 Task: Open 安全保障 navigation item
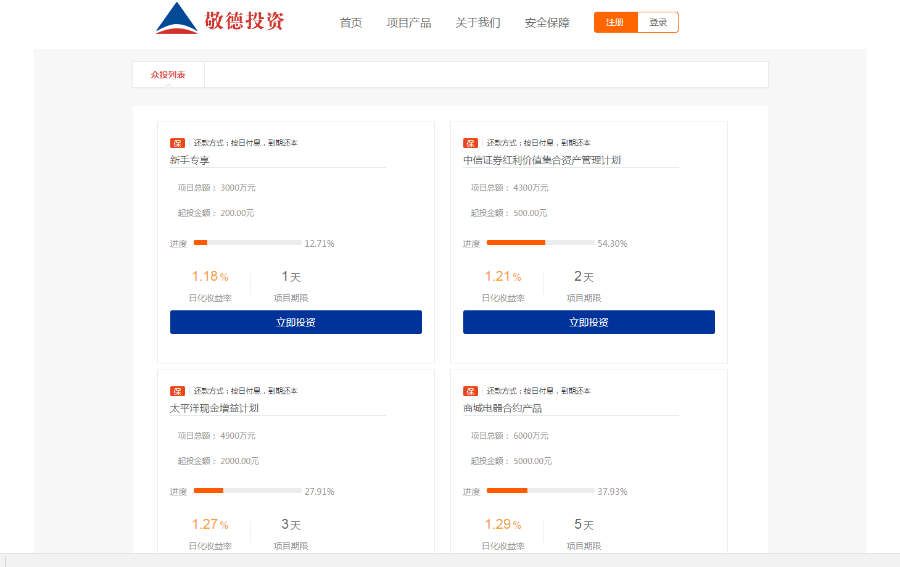pyautogui.click(x=547, y=23)
